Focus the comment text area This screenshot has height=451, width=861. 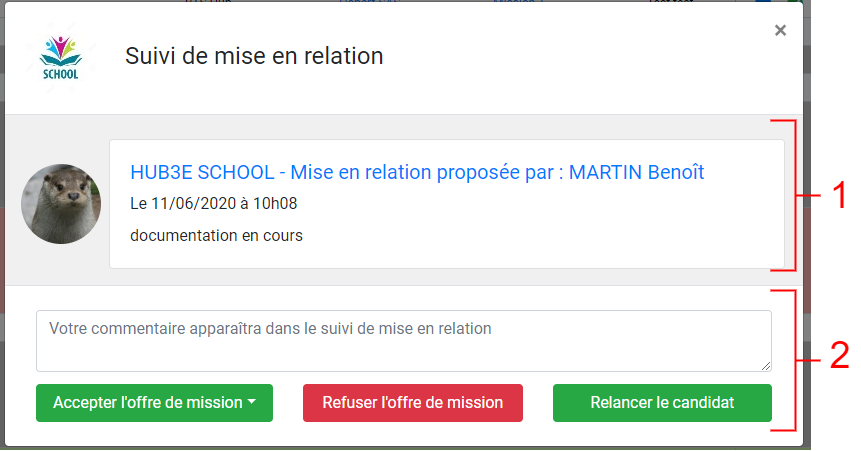[404, 341]
